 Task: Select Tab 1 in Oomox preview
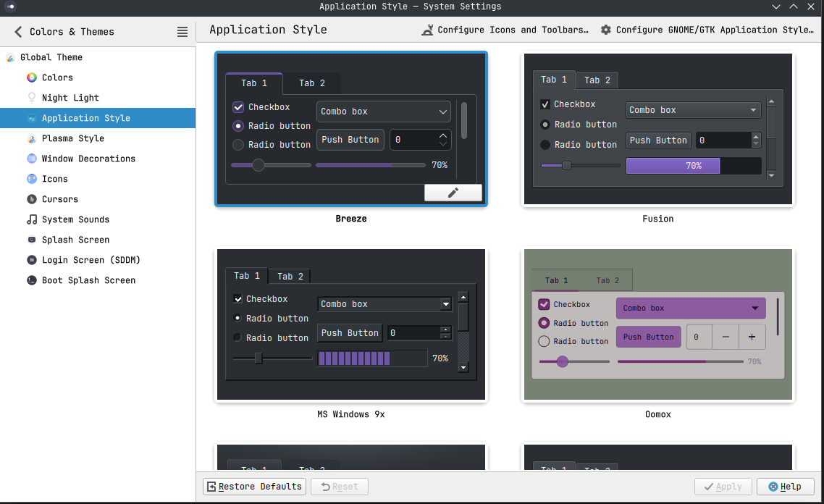pyautogui.click(x=557, y=281)
